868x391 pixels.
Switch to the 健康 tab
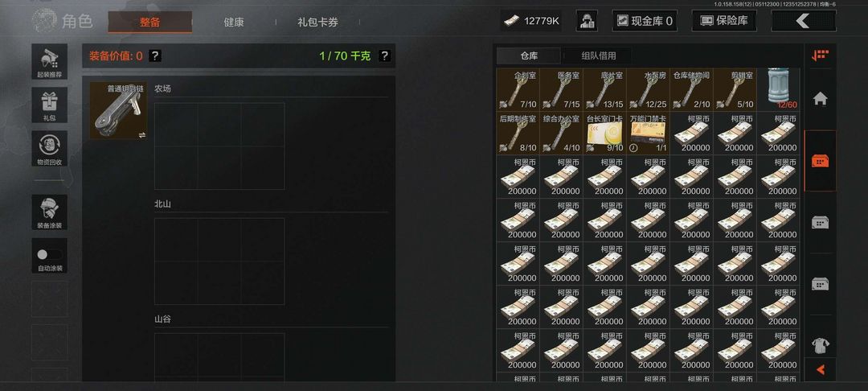(234, 23)
